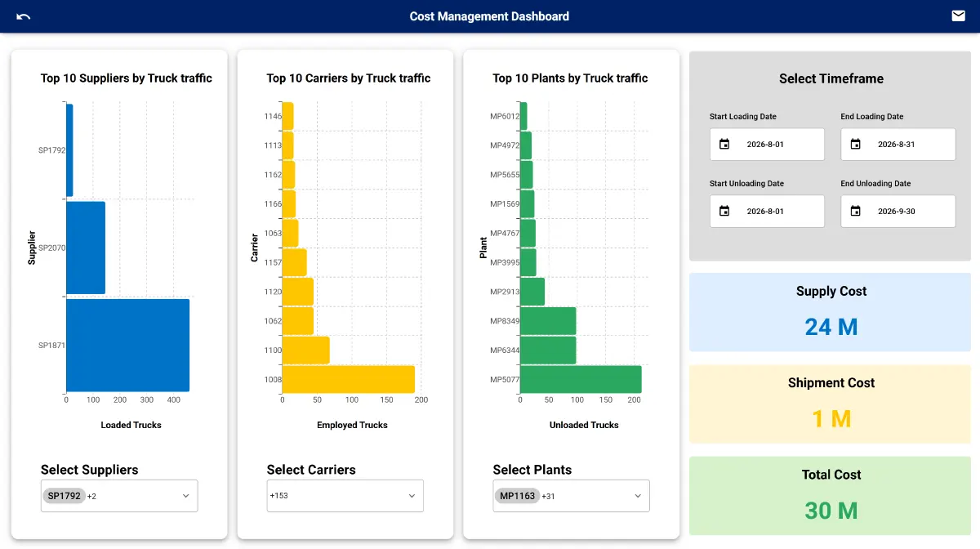980x549 pixels.
Task: Click calendar icon for Start Loading Date
Action: tap(724, 144)
